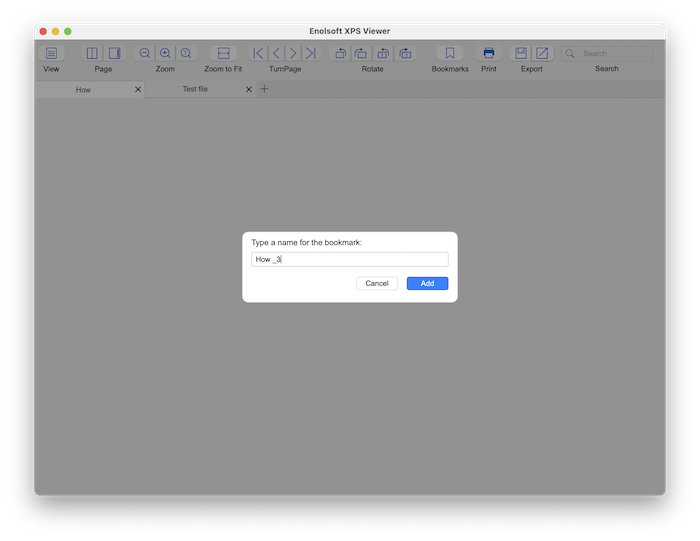Click the Print icon
This screenshot has height=541, width=700.
(489, 53)
